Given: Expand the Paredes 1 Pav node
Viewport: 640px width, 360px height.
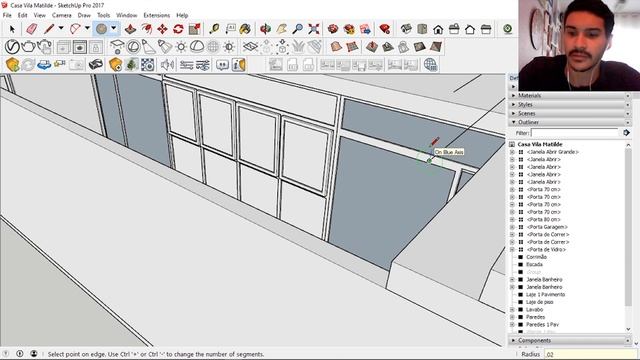Looking at the screenshot, I should (x=512, y=324).
